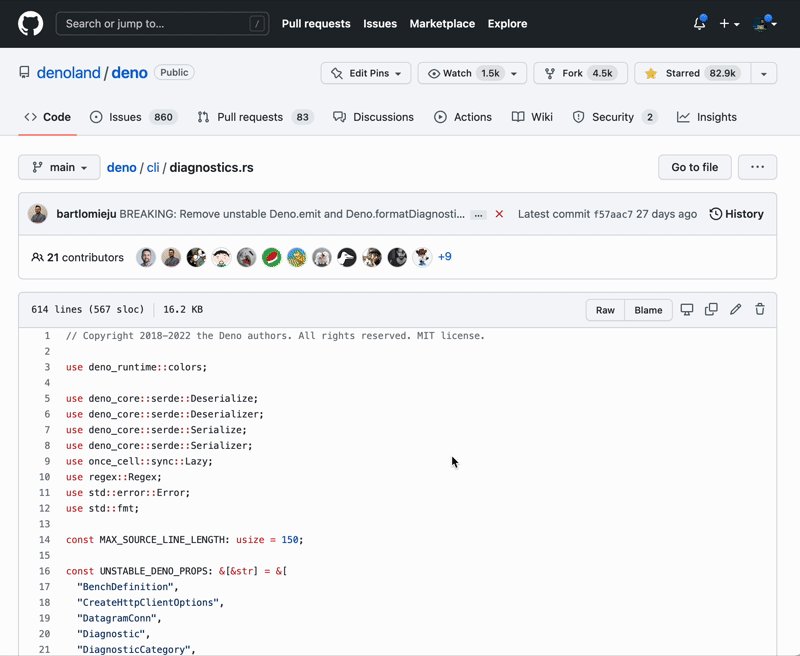This screenshot has height=656, width=800.
Task: Expand the commit message ellipsis
Action: pos(478,215)
